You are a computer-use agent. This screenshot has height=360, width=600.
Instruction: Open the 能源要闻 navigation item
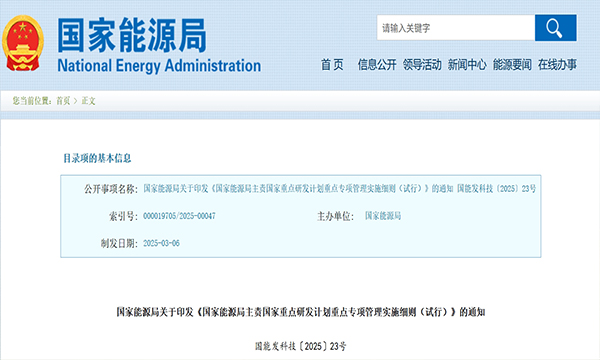(512, 65)
